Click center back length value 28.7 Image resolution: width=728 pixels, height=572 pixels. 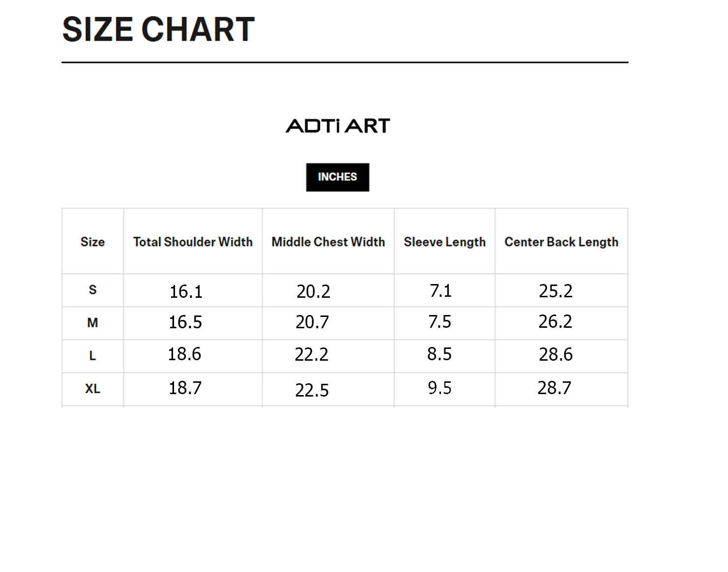pos(554,388)
